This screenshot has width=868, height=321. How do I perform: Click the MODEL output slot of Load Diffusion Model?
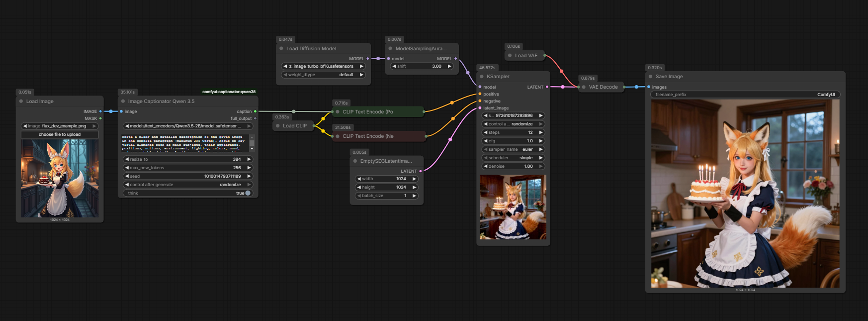click(367, 59)
